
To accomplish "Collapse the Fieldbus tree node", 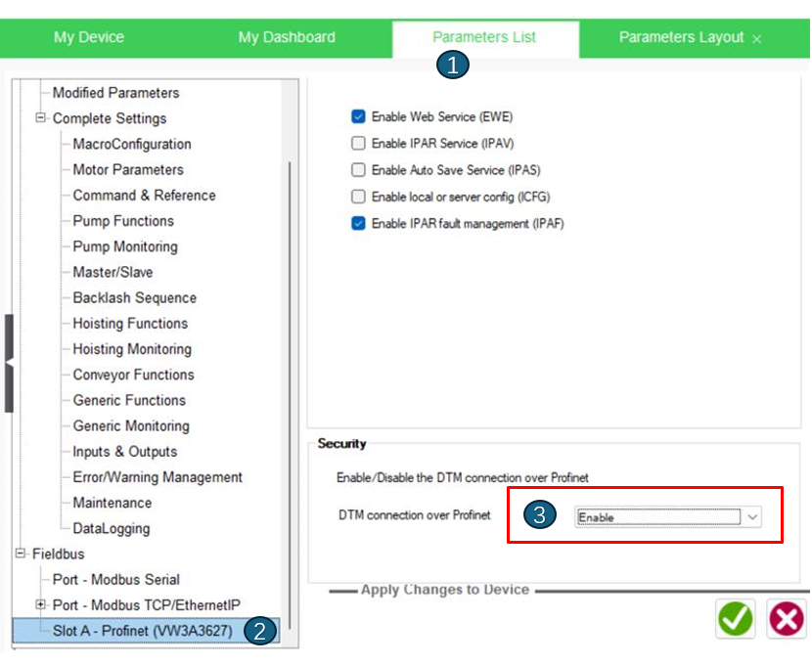I will [21, 554].
